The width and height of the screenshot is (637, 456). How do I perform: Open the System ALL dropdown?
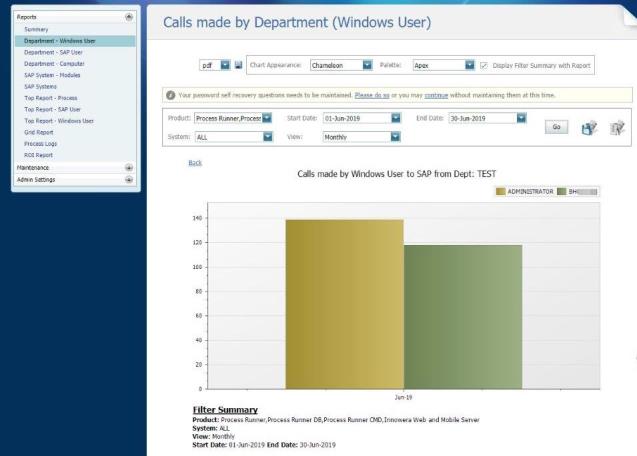(x=268, y=137)
